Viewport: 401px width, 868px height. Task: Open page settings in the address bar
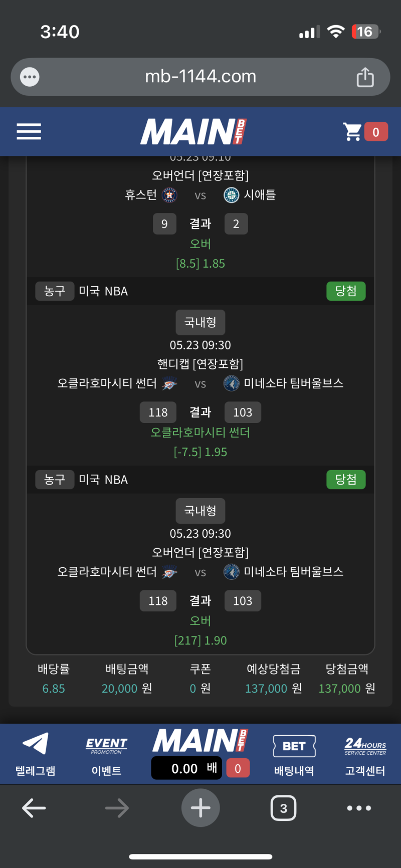tap(30, 77)
